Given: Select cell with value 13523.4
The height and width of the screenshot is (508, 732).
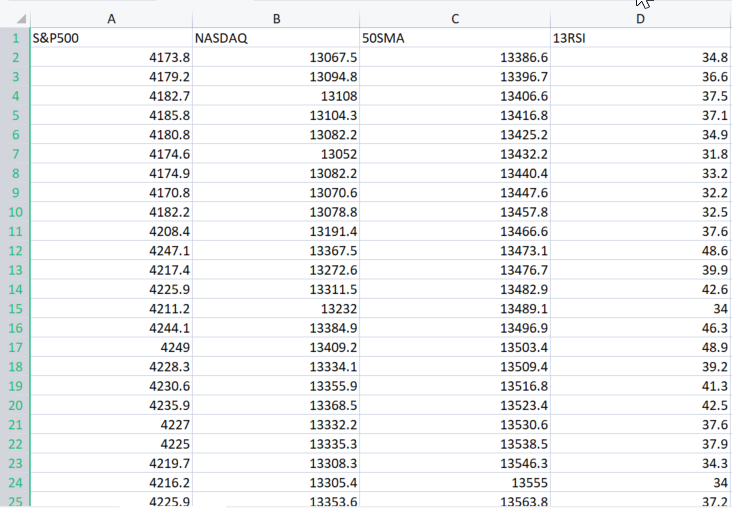Looking at the screenshot, I should [x=455, y=405].
